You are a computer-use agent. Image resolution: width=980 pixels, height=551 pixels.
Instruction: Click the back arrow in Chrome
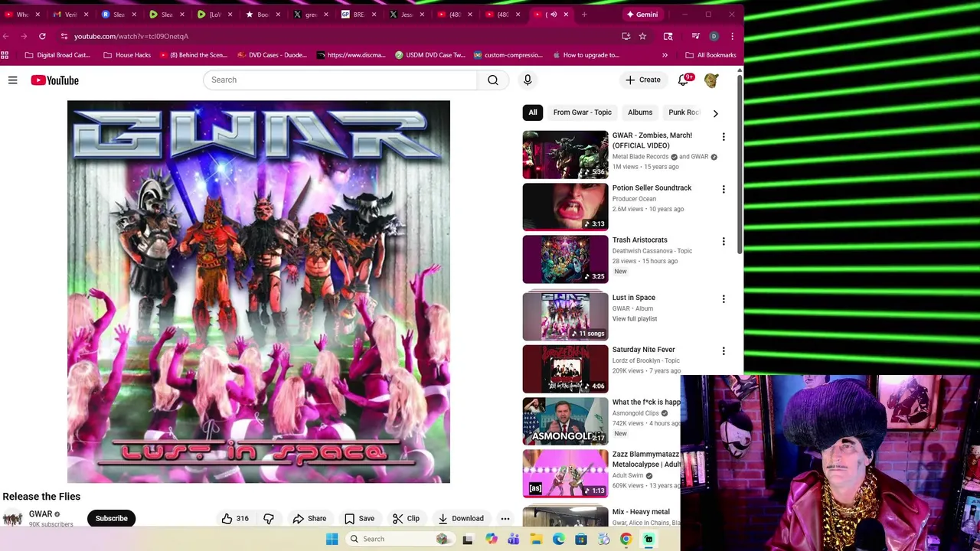coord(6,36)
